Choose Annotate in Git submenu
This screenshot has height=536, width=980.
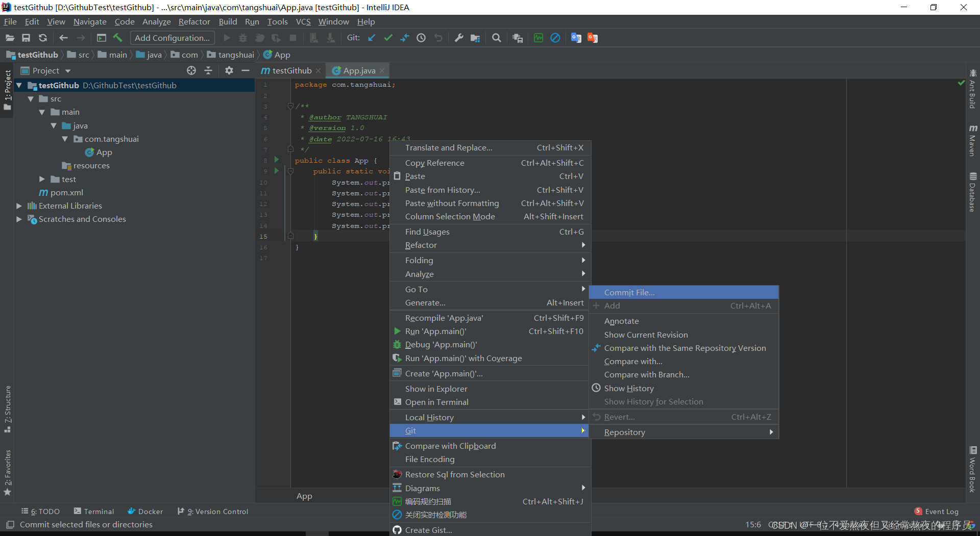(684, 321)
